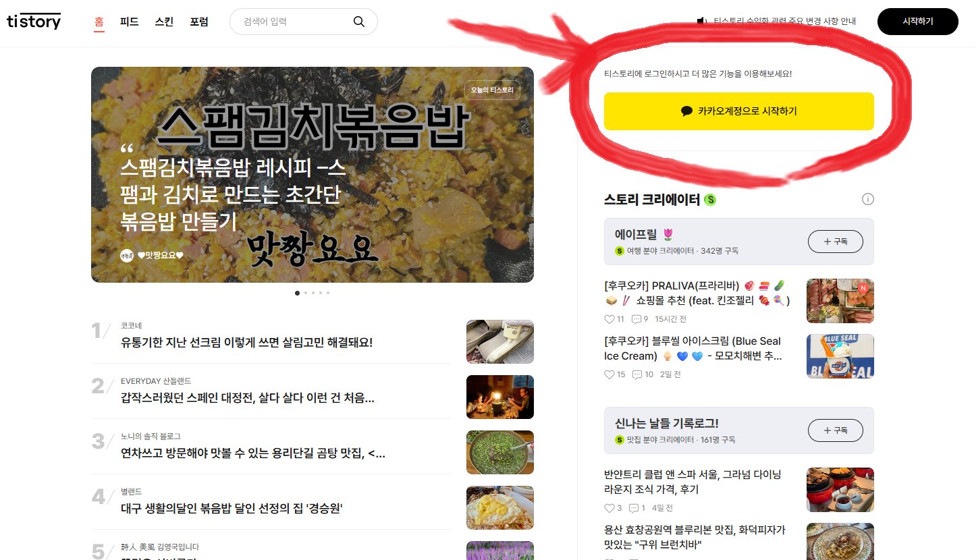Open thumbnail of the 곰탕 맛집 post

(500, 453)
